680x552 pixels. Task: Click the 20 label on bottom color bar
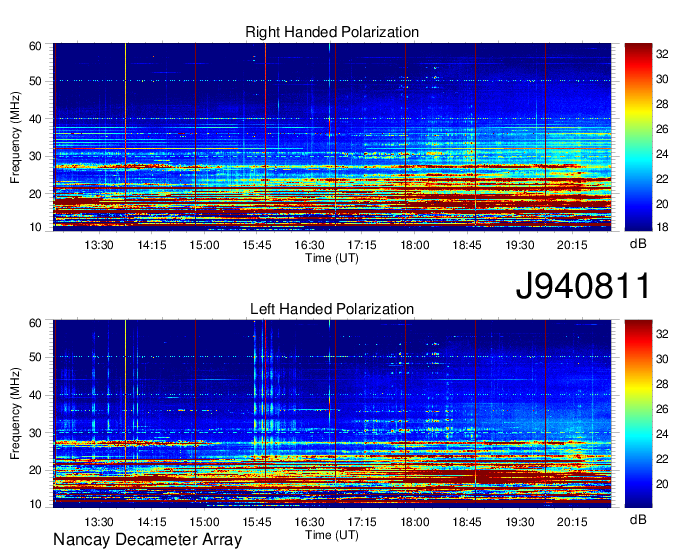(x=662, y=484)
